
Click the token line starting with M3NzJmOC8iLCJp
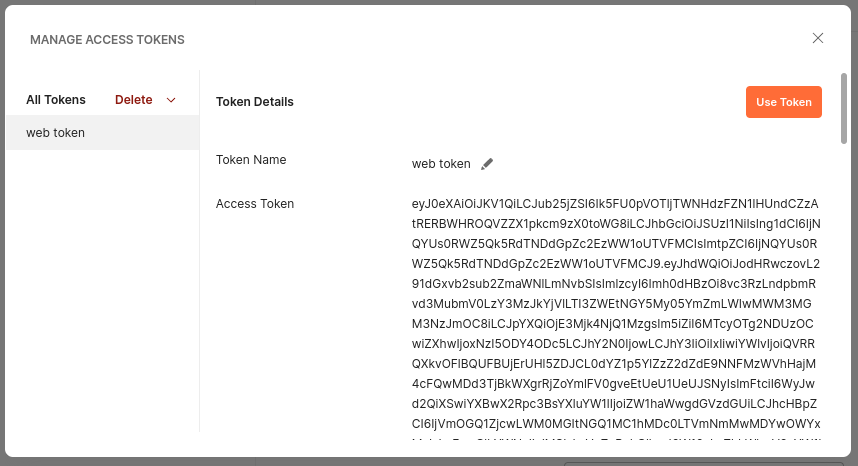tap(613, 324)
